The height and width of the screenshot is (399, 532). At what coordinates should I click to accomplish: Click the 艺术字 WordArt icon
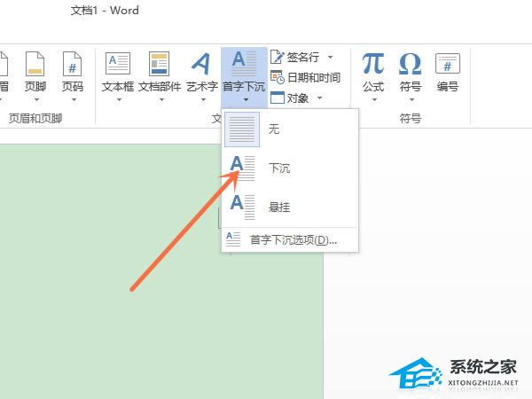click(201, 64)
